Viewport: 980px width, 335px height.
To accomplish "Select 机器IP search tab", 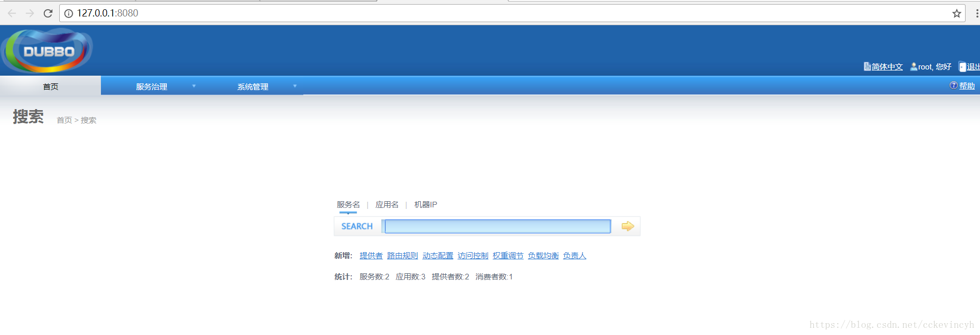I will (x=425, y=205).
